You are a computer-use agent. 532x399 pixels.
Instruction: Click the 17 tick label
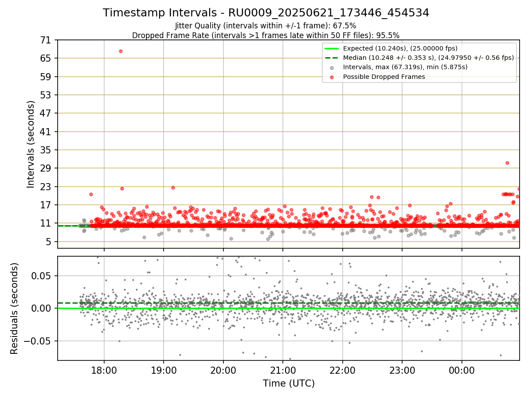(x=46, y=205)
